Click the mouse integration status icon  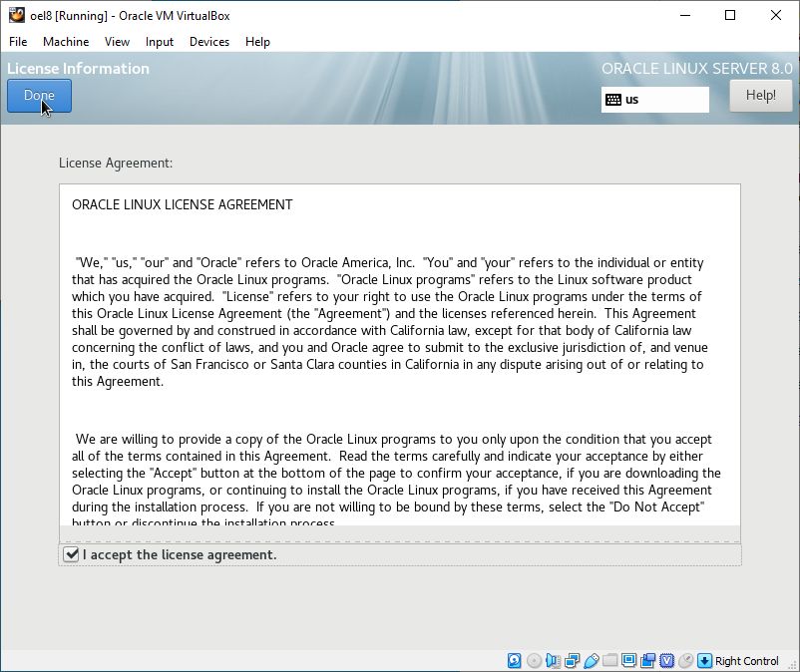click(x=686, y=661)
